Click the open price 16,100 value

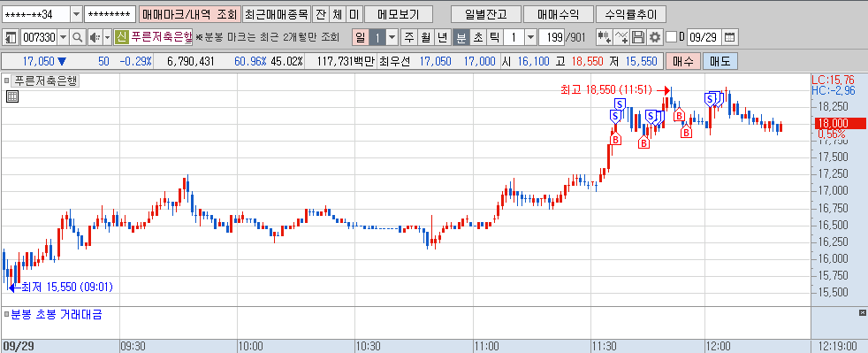[x=534, y=62]
